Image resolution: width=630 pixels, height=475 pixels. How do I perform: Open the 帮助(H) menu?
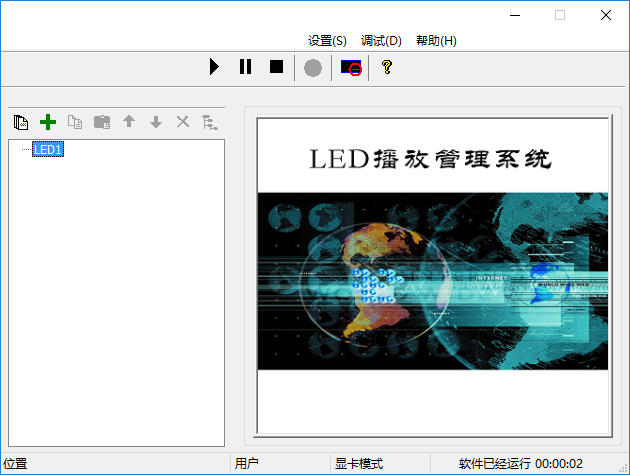pyautogui.click(x=436, y=41)
